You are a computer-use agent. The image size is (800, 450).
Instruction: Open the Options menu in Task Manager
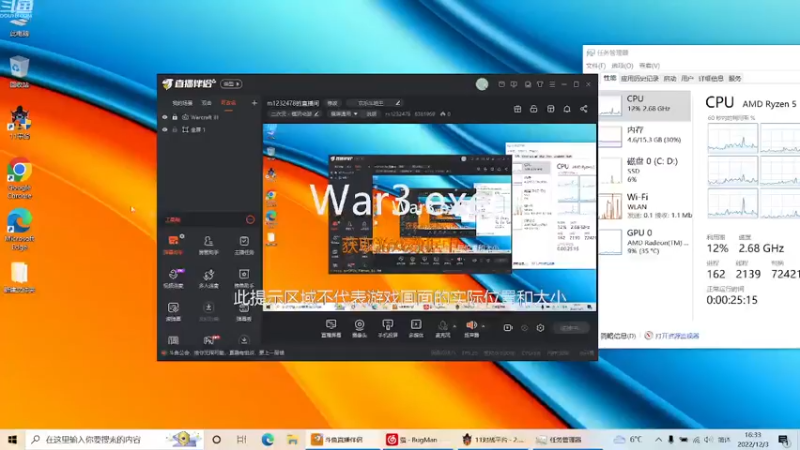click(x=622, y=66)
